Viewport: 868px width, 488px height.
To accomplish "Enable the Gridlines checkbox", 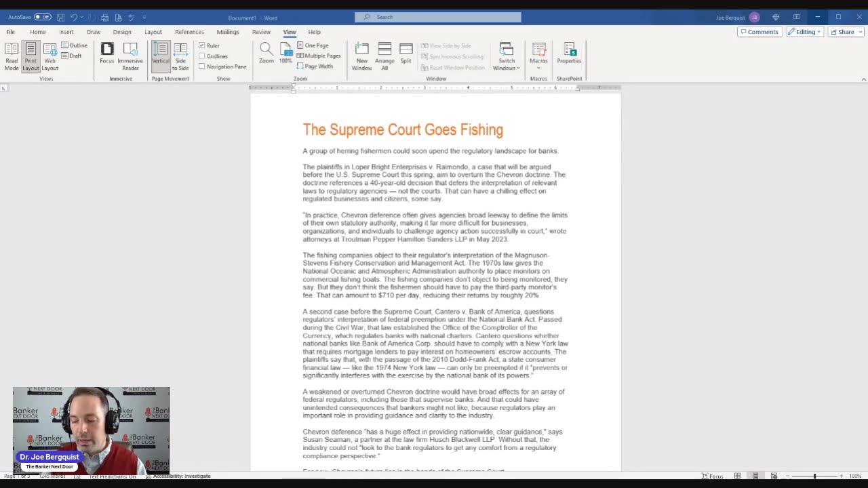I will point(202,56).
